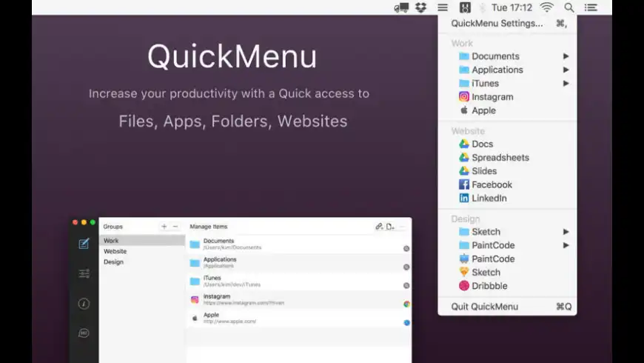Open the preferences sliders sidebar icon
This screenshot has height=363, width=644.
pyautogui.click(x=84, y=274)
